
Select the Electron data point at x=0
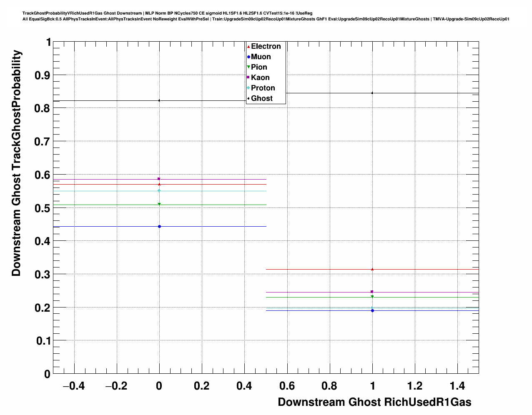coord(159,184)
